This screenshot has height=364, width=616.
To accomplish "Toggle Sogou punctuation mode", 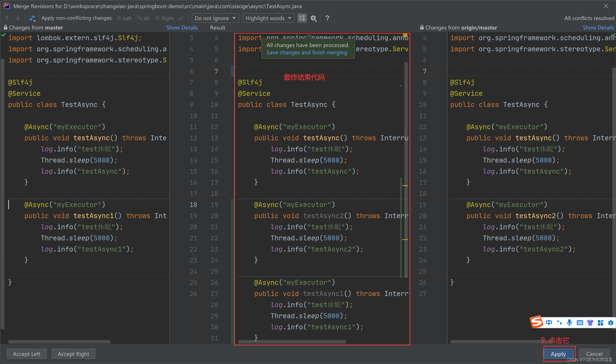I will [x=559, y=323].
